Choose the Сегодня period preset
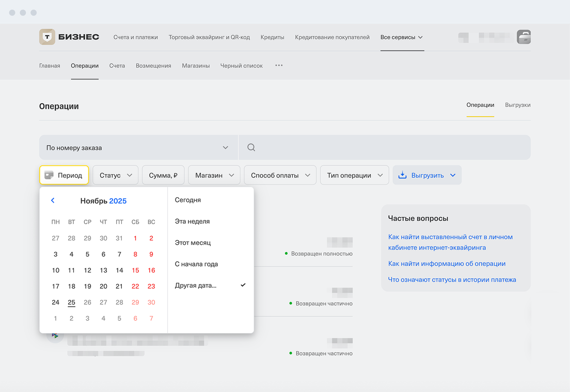Image resolution: width=570 pixels, height=392 pixels. tap(188, 200)
